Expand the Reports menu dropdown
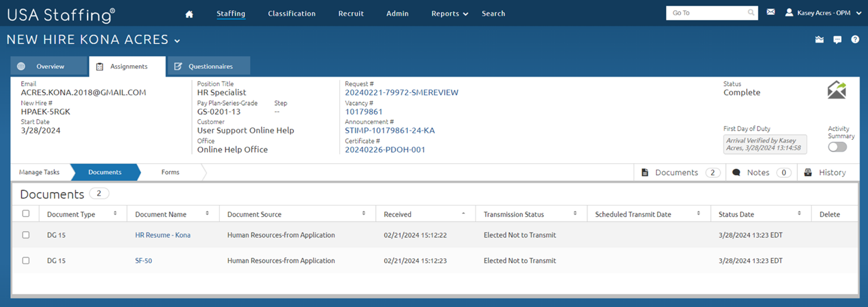Screen dimensions: 868x307 450,14
